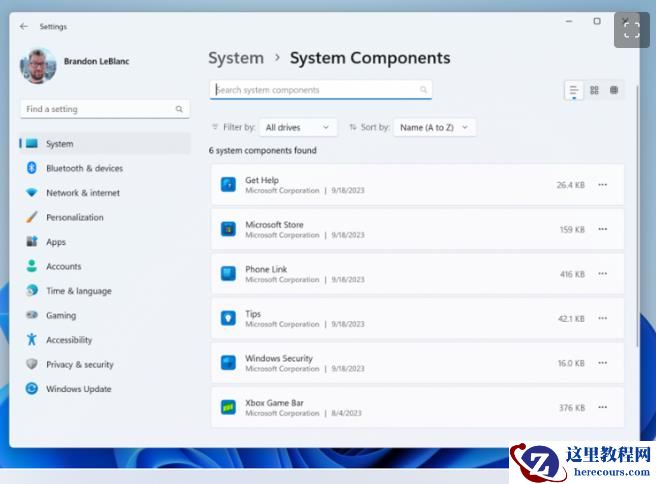Switch to tile view layout
The width and height of the screenshot is (656, 484).
[x=614, y=90]
